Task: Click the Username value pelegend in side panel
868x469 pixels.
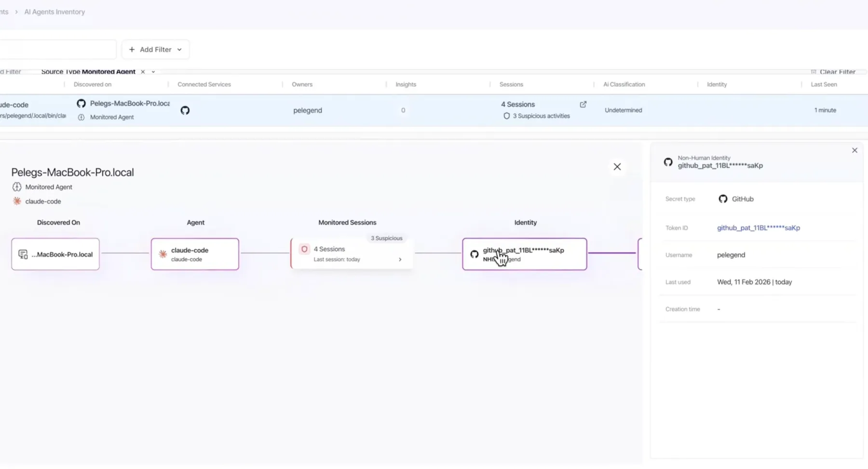Action: click(x=731, y=255)
